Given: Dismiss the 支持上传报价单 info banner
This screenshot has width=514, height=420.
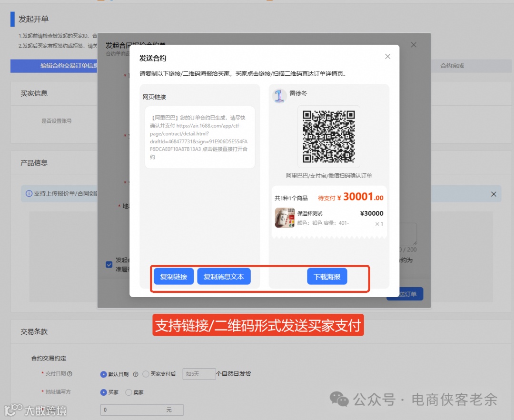Looking at the screenshot, I should [494, 194].
